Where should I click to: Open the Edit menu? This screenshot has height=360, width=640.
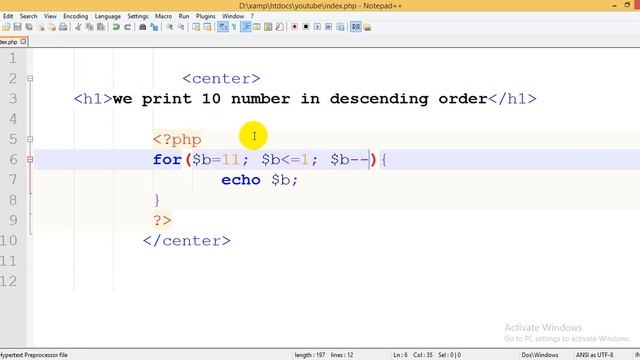8,16
